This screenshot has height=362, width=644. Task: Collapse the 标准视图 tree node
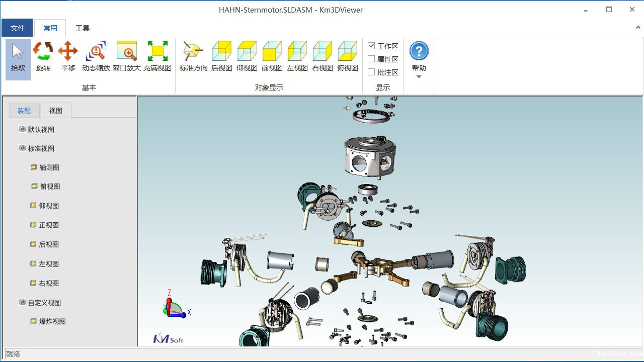(22, 148)
